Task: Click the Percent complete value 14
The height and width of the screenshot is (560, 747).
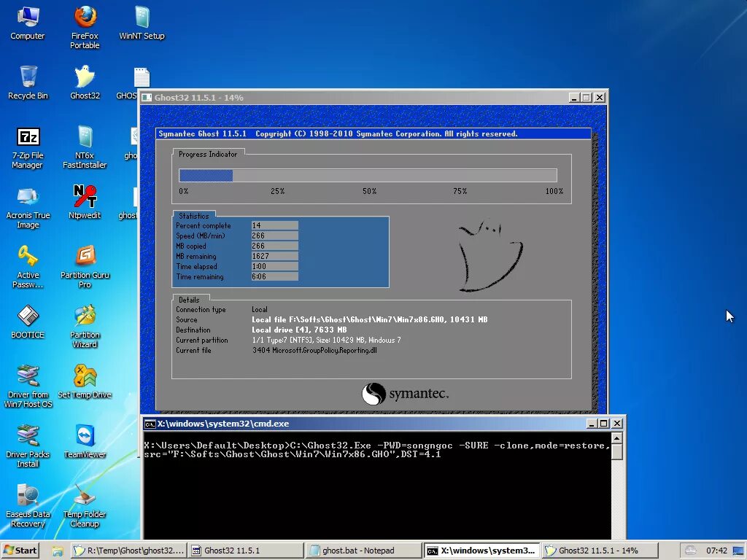Action: (x=275, y=225)
